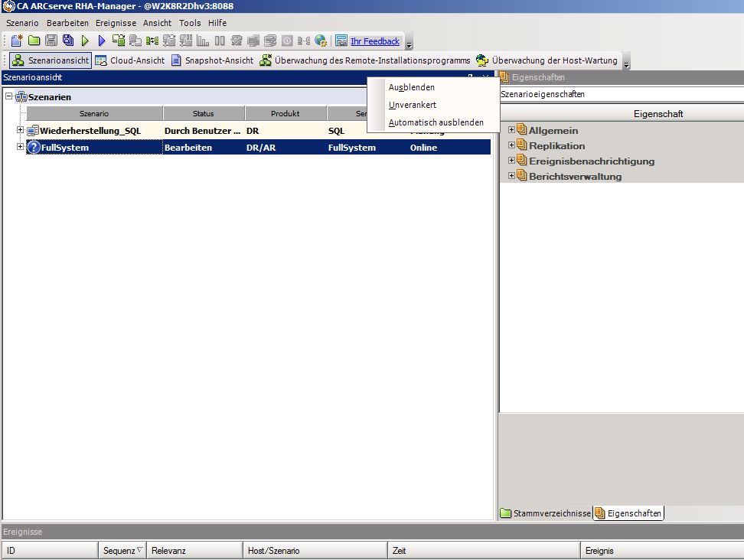The width and height of the screenshot is (744, 560).
Task: Open Überwachung der Host-Wartung view
Action: coord(547,60)
